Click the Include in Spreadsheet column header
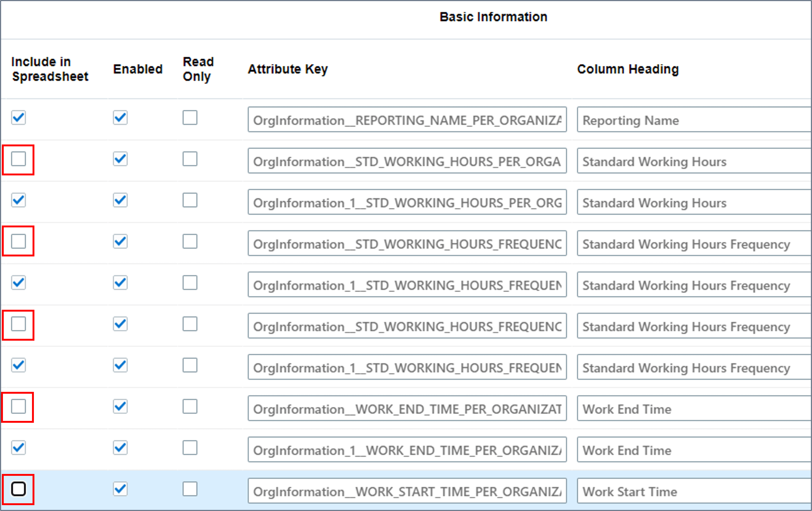The height and width of the screenshot is (511, 812). (50, 69)
